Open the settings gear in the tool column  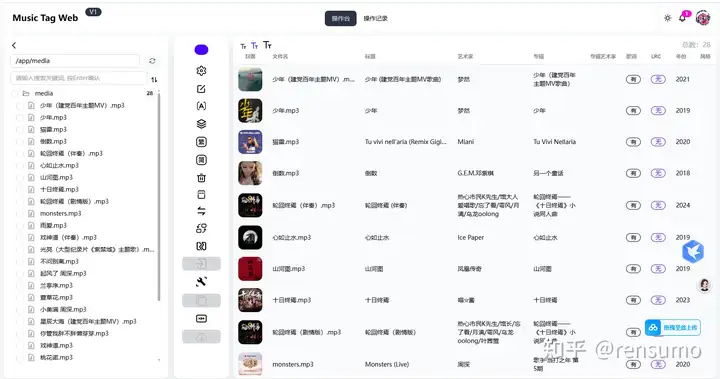tap(201, 71)
